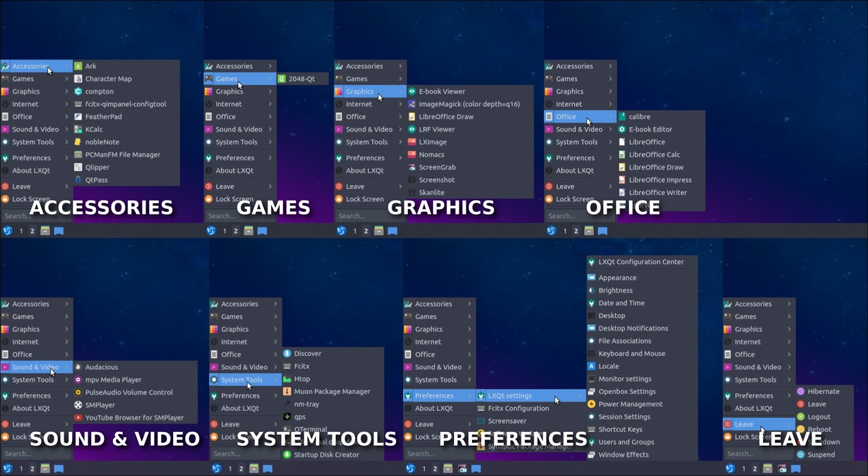
Task: Choose Brightness settings entry
Action: coord(642,291)
